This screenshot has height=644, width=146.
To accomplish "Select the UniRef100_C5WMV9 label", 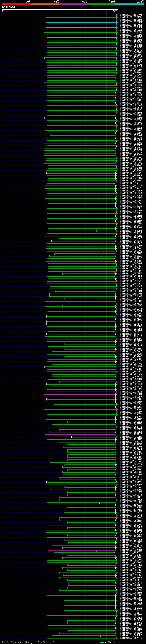I will point(131,226).
